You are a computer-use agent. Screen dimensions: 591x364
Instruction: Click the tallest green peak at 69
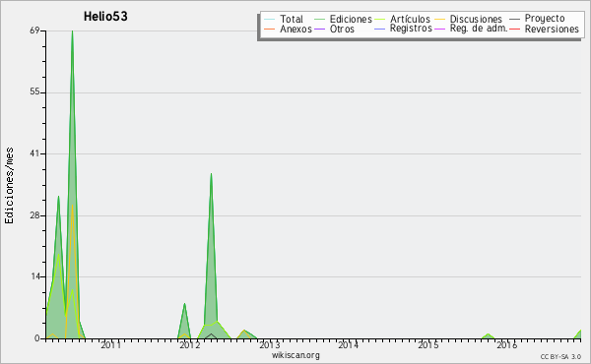pos(72,31)
